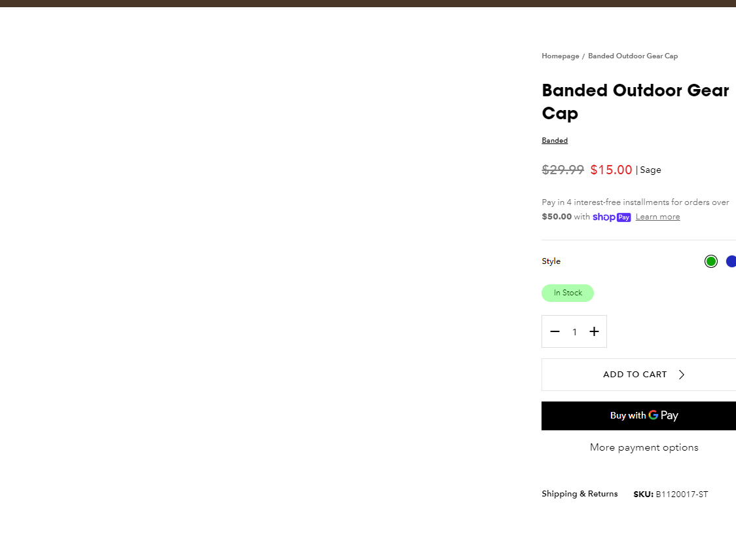Click Banded Outdoor Gear Cap breadcrumb
Image resolution: width=736 pixels, height=560 pixels.
tap(633, 56)
